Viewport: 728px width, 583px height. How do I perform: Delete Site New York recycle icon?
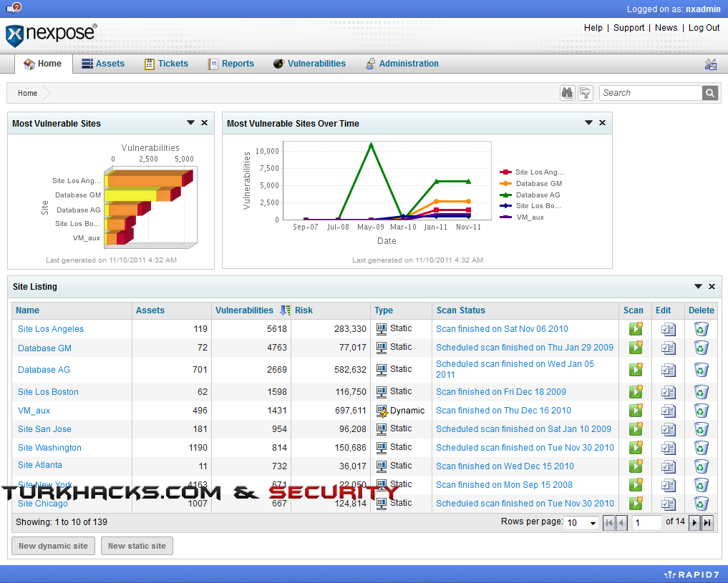701,485
